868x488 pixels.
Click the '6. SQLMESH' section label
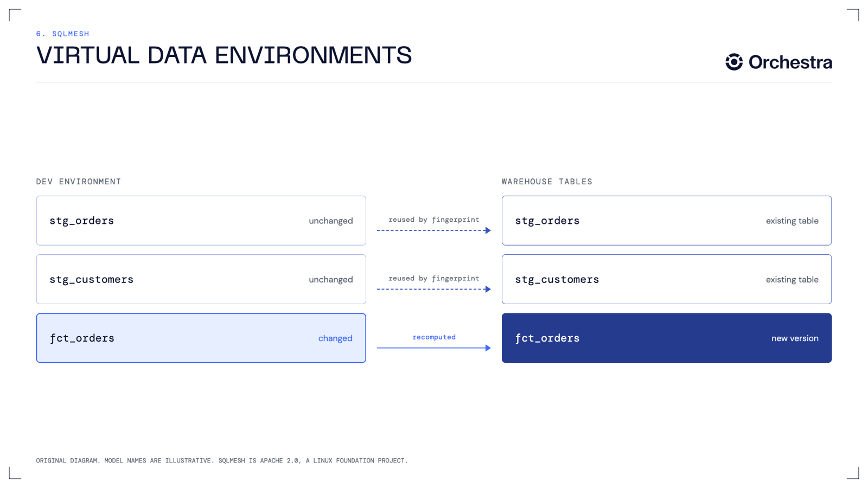pyautogui.click(x=63, y=34)
